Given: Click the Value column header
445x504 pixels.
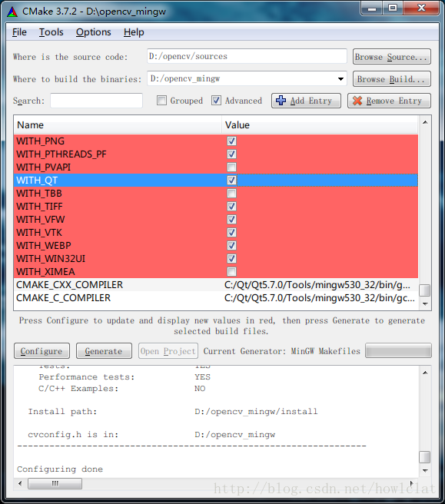Looking at the screenshot, I should tap(320, 125).
